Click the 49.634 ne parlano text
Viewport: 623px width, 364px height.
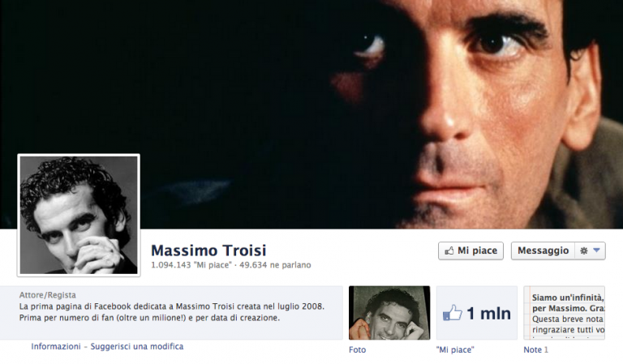(x=275, y=265)
